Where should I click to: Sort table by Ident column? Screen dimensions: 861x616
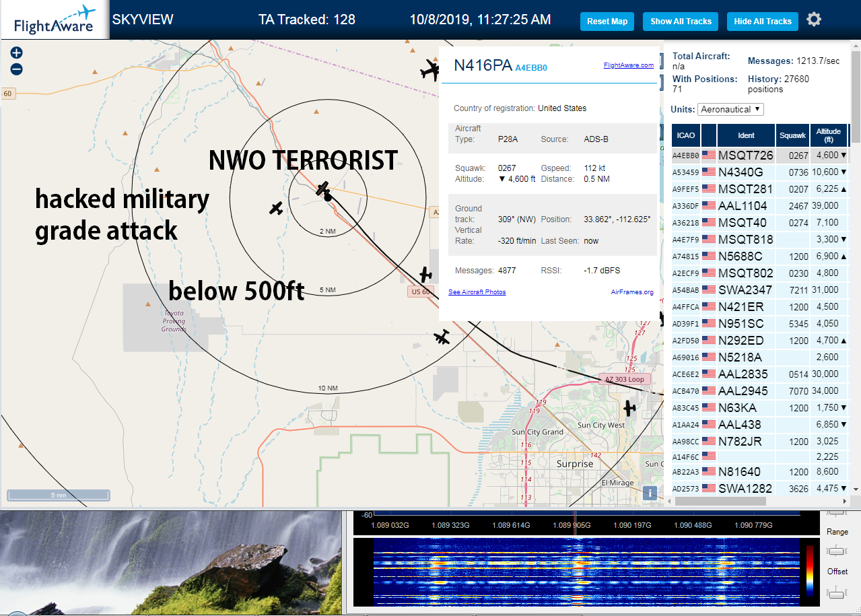(746, 135)
